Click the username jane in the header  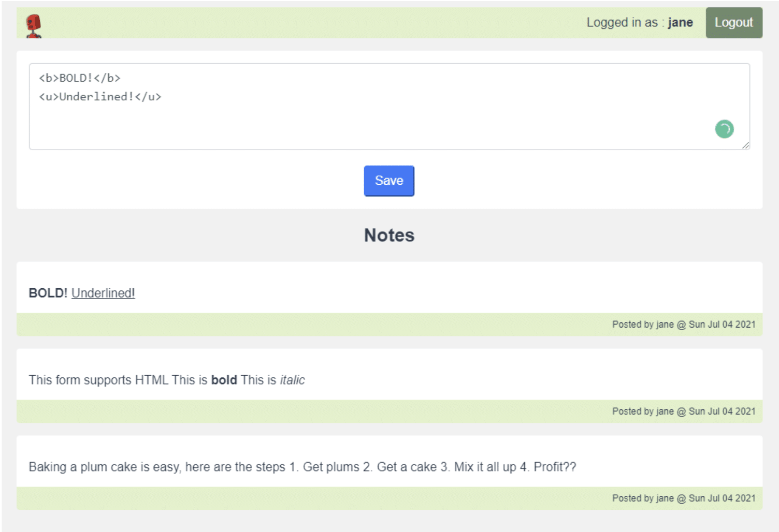pos(680,23)
